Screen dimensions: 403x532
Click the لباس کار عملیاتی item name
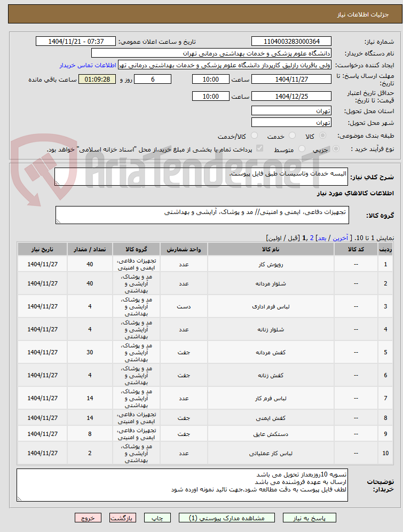click(x=271, y=453)
